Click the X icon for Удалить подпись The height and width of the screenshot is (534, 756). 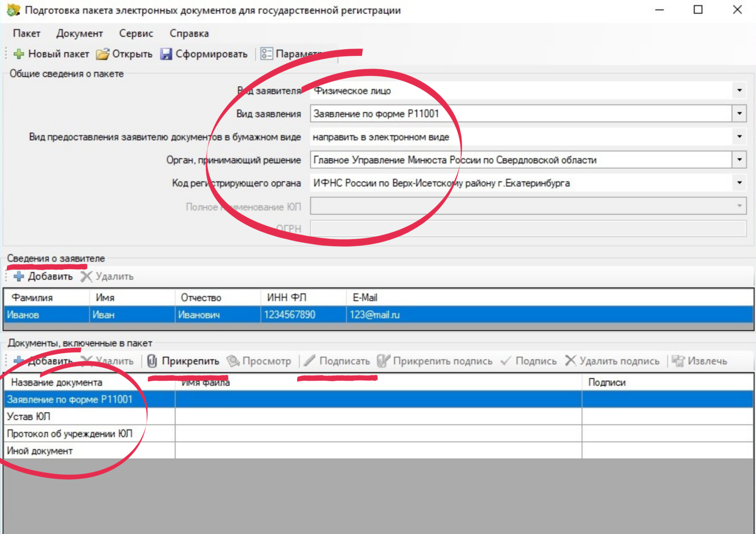[571, 360]
